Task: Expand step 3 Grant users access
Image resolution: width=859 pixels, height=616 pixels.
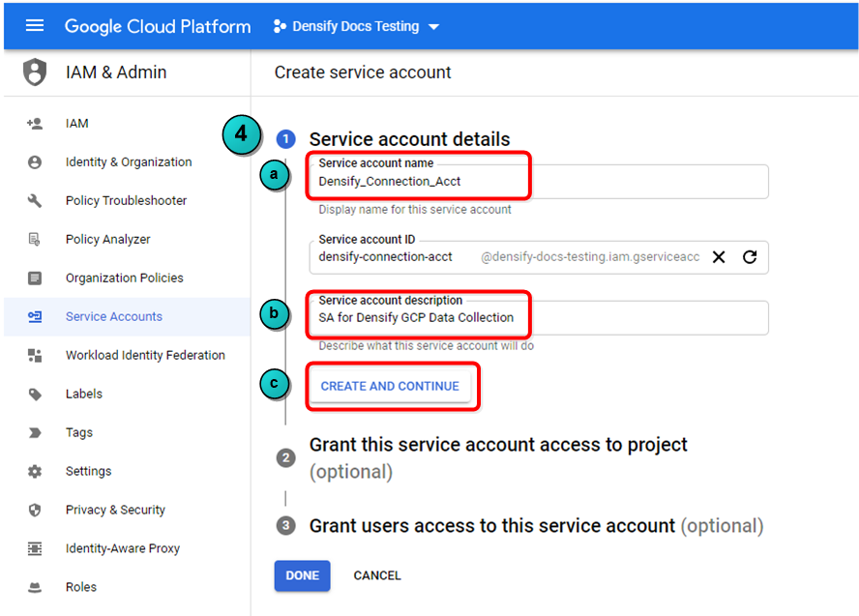Action: point(491,526)
